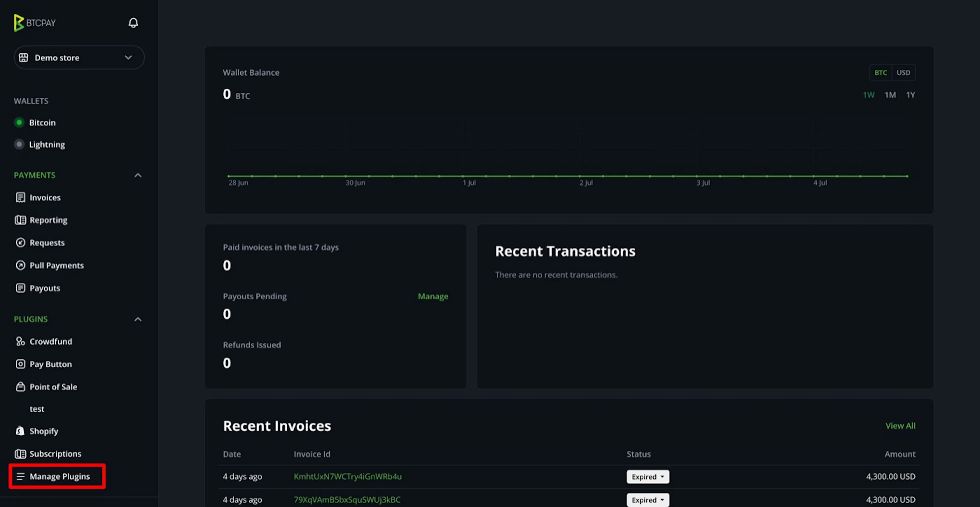Screen dimensions: 980x507
Task: Open the Bitcoin wallet
Action: [42, 123]
